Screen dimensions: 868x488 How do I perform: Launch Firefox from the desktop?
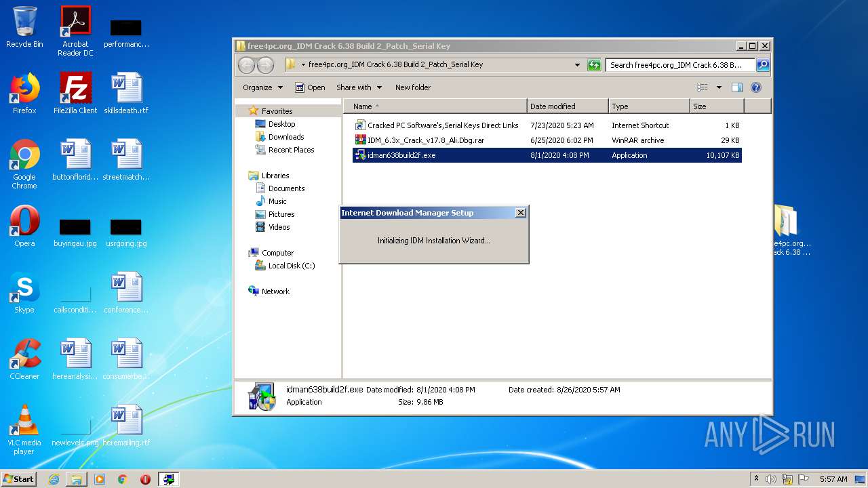tap(24, 94)
